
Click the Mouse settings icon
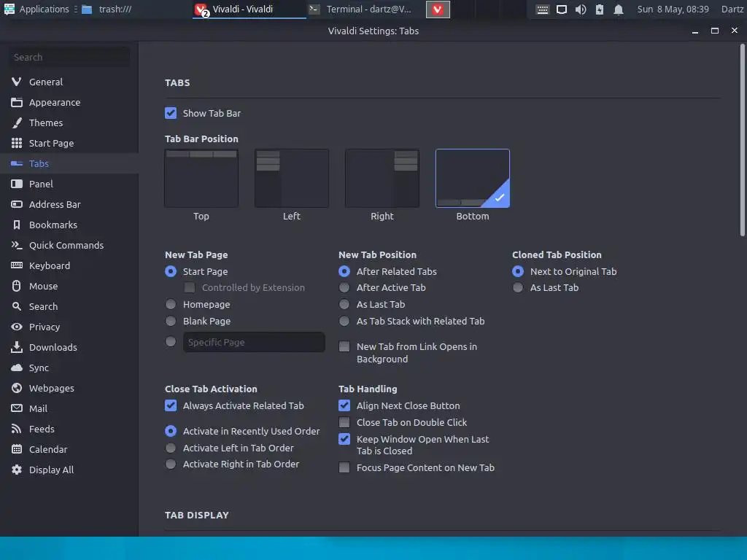coord(17,286)
